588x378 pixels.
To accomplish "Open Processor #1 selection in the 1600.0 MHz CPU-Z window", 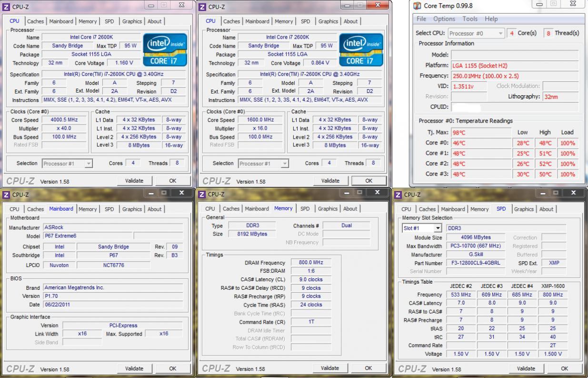I will [263, 163].
